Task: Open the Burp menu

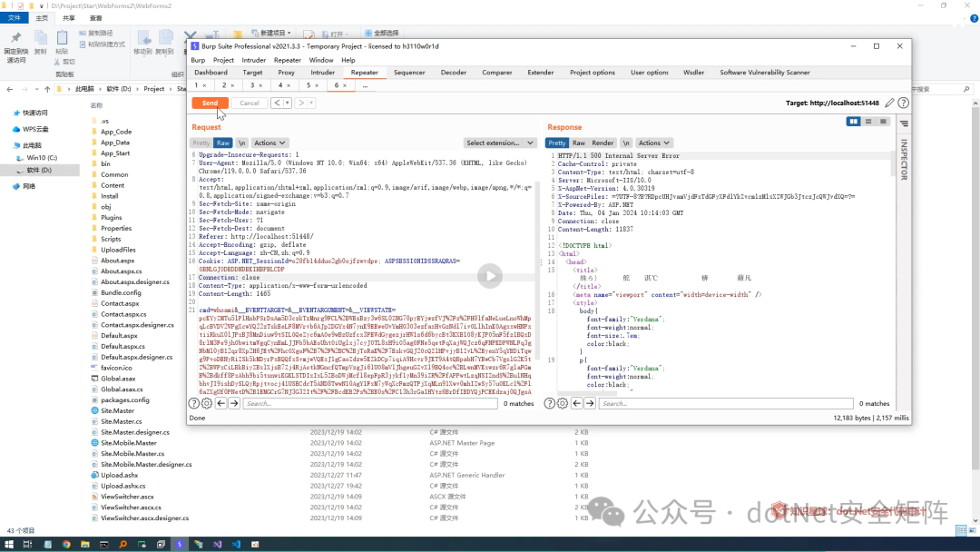Action: point(198,60)
